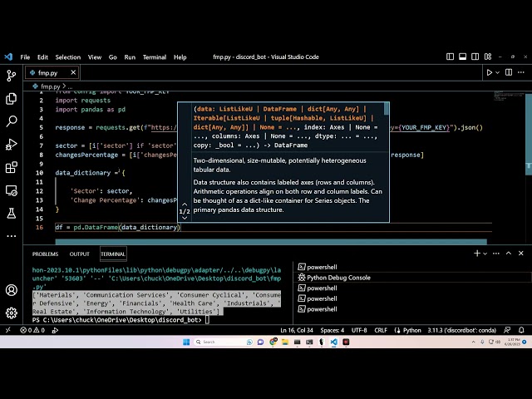Split the editor right
Image resolution: width=532 pixels, height=399 pixels.
(x=509, y=72)
